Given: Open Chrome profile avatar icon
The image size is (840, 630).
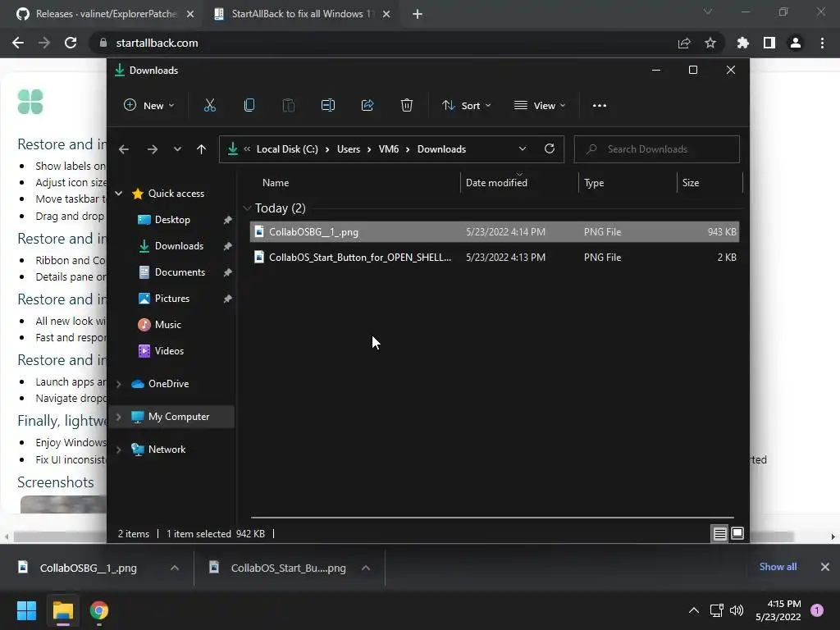Looking at the screenshot, I should (796, 43).
